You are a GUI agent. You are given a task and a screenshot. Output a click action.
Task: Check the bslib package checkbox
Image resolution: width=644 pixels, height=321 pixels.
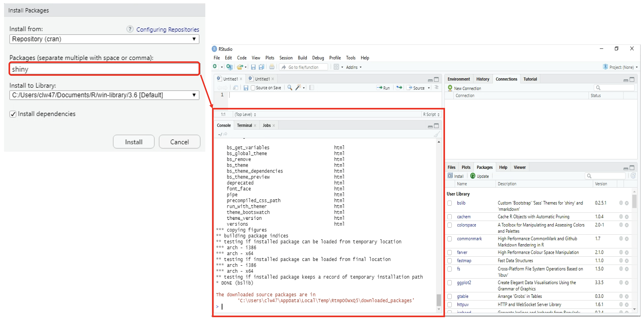[x=449, y=203]
